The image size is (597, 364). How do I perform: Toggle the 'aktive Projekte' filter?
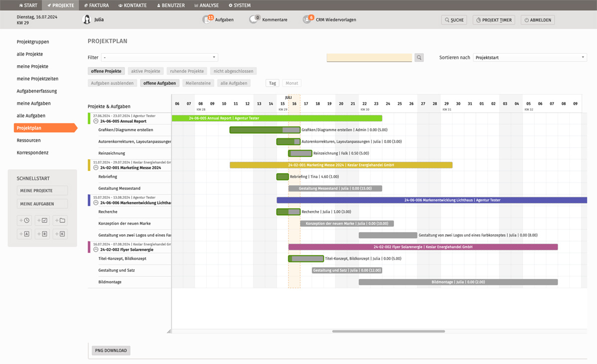[145, 71]
